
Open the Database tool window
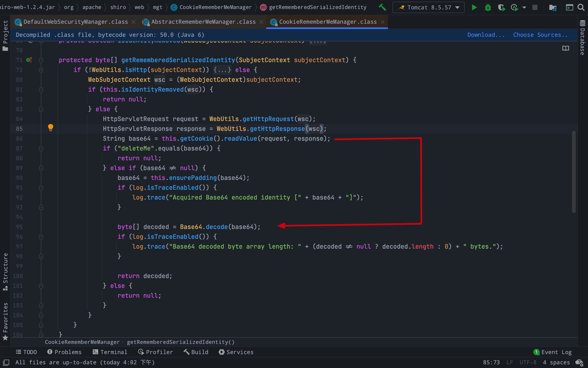pos(582,38)
